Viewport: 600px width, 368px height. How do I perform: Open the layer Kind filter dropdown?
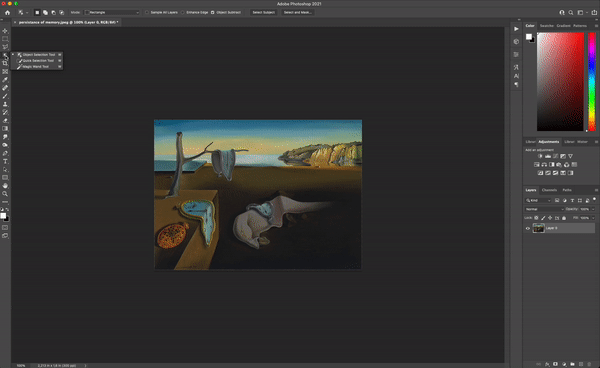coord(538,200)
